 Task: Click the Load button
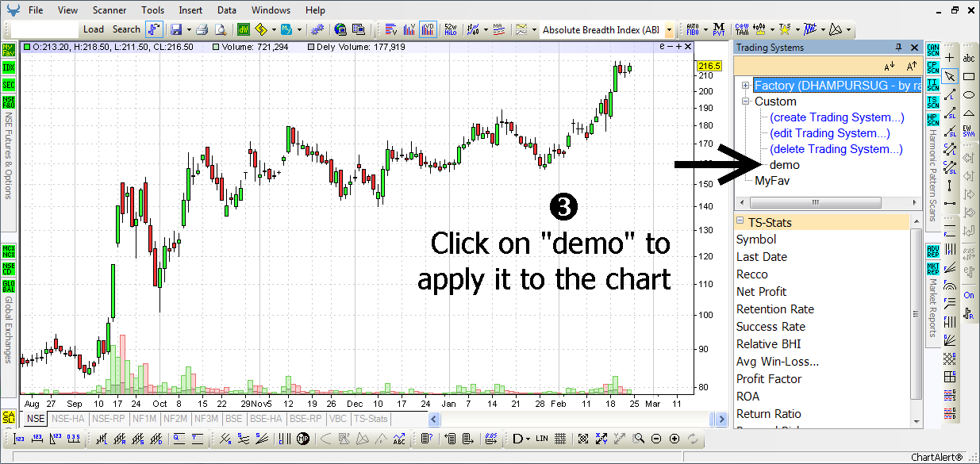click(94, 29)
